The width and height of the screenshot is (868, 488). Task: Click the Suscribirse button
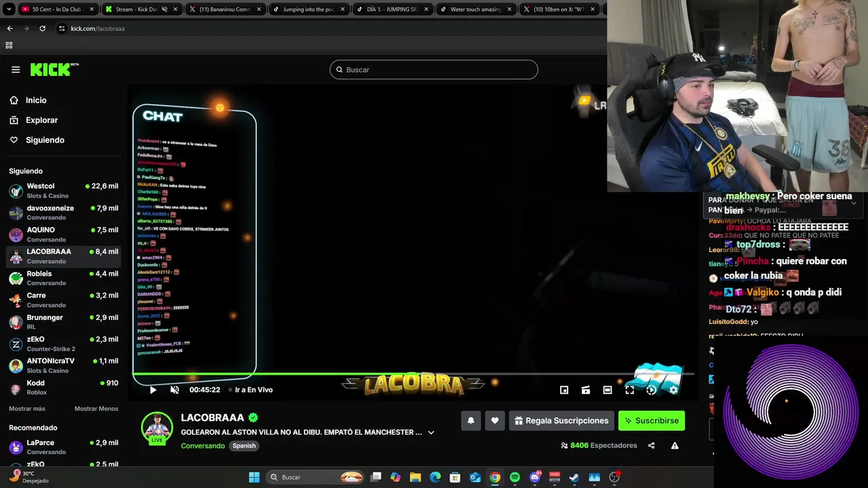coord(652,421)
